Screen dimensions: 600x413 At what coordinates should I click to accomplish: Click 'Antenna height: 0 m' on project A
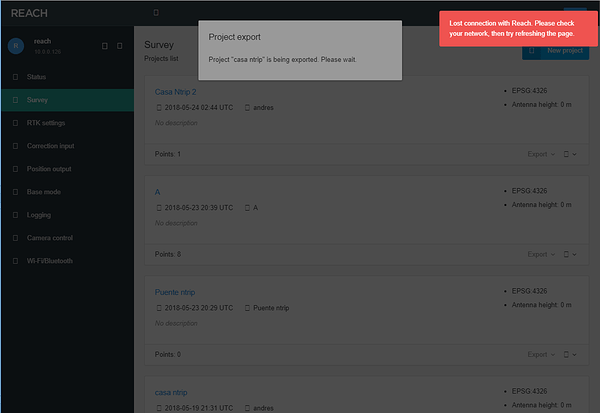541,205
